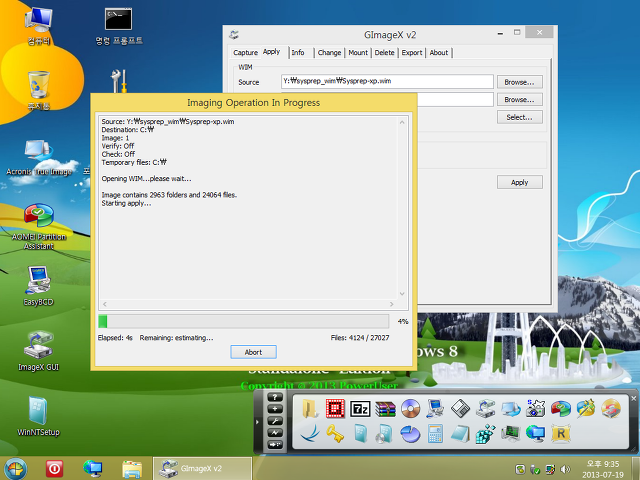Screen dimensions: 640x480
Task: Launch the magic wand icon in the dock
Action: [586, 409]
